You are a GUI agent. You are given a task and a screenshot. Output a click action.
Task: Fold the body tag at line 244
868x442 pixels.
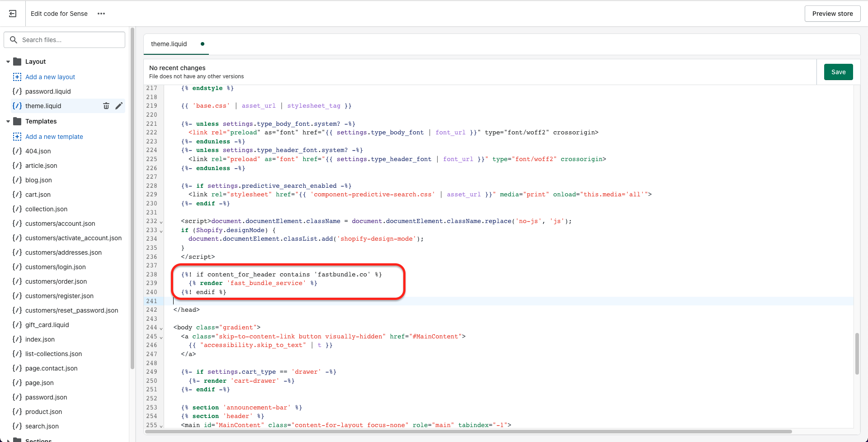tap(161, 328)
